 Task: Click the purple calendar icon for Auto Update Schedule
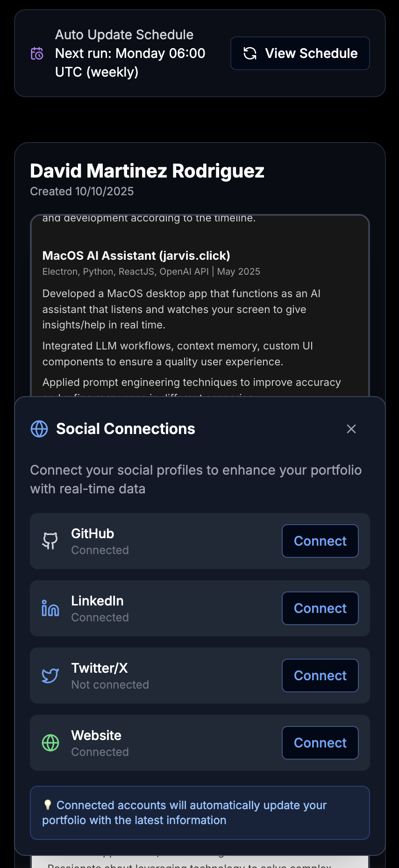pos(36,53)
